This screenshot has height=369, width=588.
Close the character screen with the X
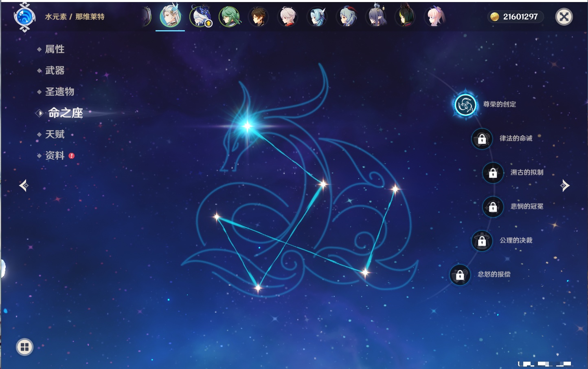564,17
